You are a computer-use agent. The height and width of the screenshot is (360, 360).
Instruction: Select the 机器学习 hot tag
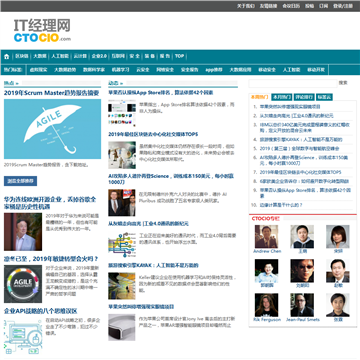(x=120, y=70)
